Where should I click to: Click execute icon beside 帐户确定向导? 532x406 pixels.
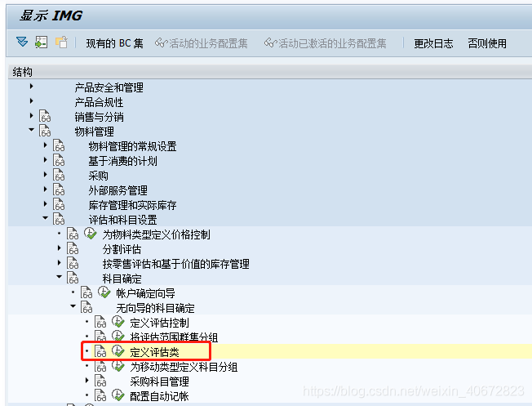(104, 292)
